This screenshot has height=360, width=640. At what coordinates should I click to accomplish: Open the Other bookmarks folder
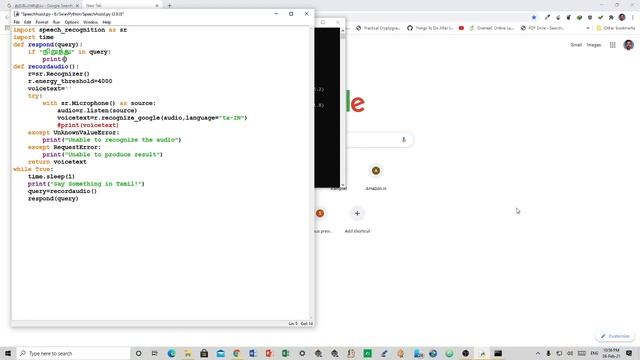tap(616, 28)
